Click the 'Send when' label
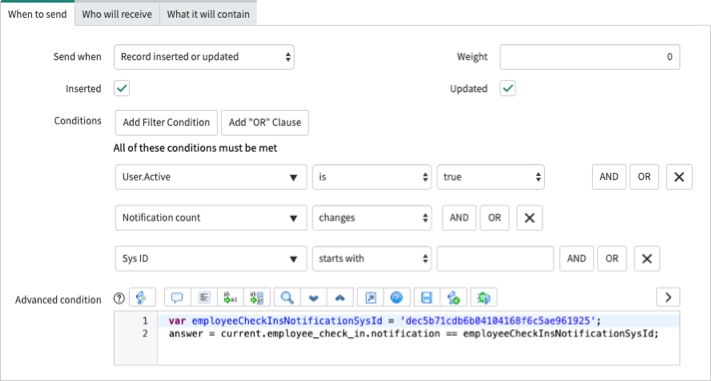 (x=78, y=57)
